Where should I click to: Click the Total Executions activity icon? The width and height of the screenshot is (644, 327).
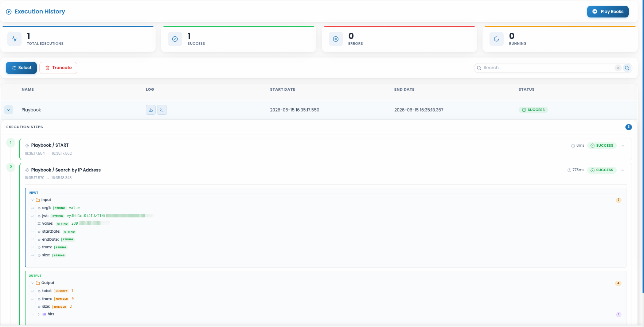point(14,39)
